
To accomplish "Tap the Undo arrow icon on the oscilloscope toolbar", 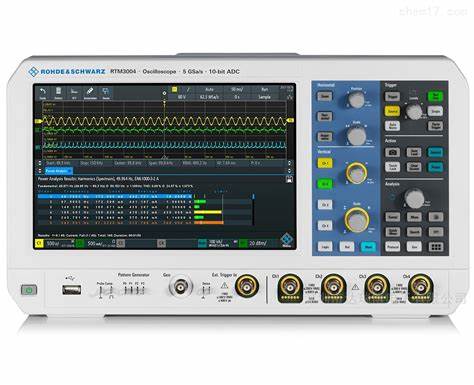I will tap(43, 92).
